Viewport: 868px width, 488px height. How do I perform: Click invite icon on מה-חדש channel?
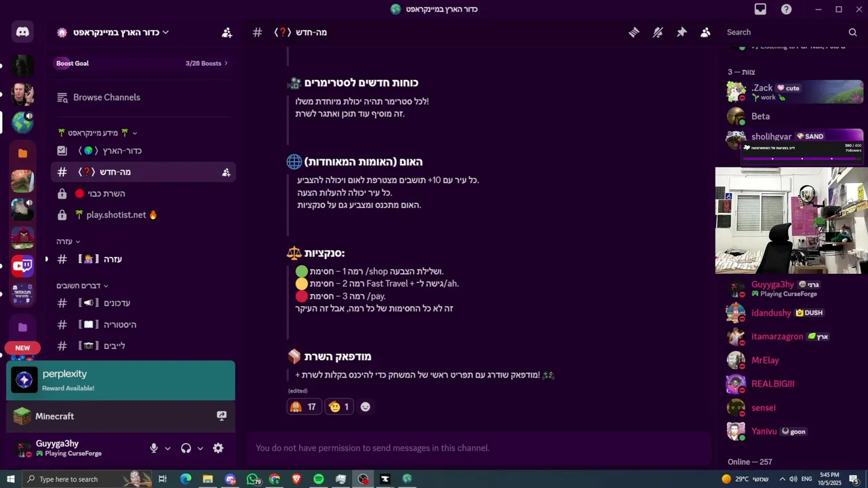pyautogui.click(x=226, y=172)
